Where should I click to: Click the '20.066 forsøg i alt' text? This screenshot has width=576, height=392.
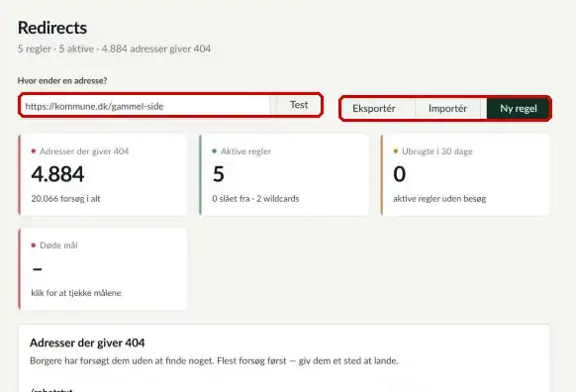(x=65, y=199)
